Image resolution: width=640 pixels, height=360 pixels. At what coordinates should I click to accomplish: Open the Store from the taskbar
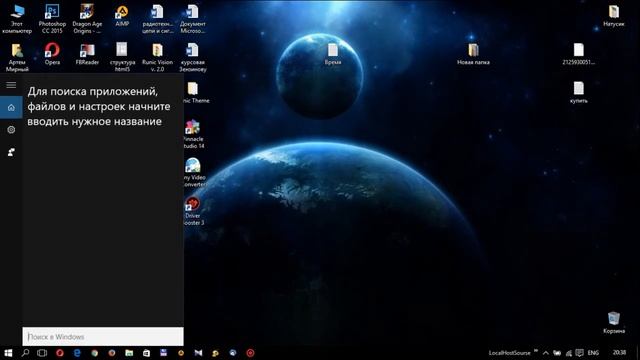pyautogui.click(x=146, y=353)
